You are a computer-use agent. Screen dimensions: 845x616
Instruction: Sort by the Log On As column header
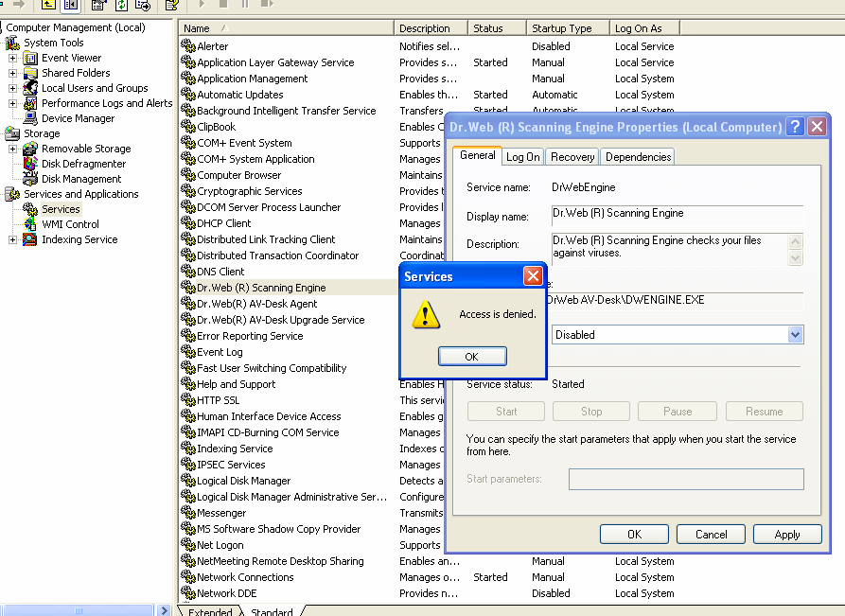point(645,28)
